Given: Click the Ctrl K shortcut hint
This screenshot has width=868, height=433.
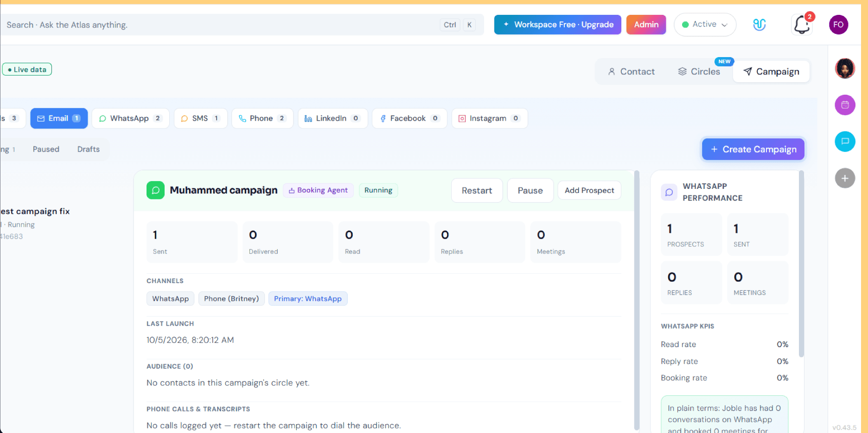Looking at the screenshot, I should coord(458,25).
